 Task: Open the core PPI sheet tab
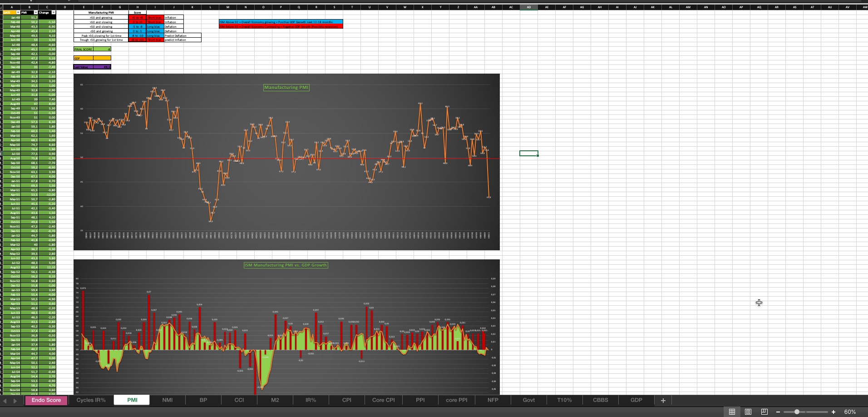pos(457,400)
